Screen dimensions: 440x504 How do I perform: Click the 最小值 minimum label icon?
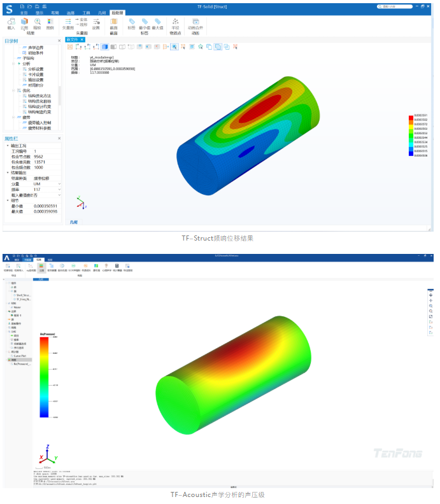click(145, 22)
